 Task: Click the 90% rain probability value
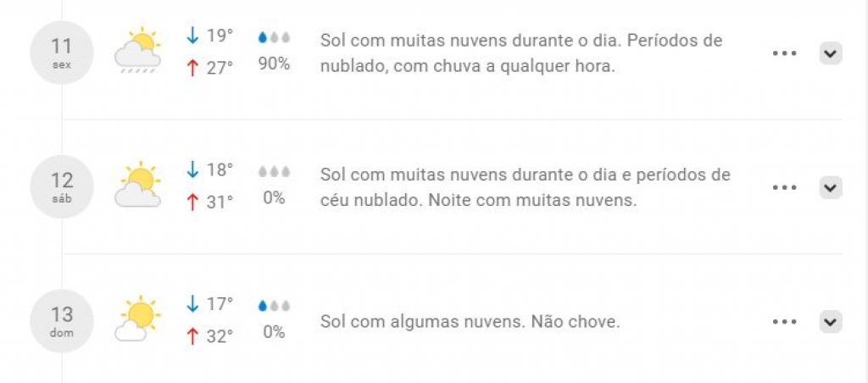[x=274, y=64]
